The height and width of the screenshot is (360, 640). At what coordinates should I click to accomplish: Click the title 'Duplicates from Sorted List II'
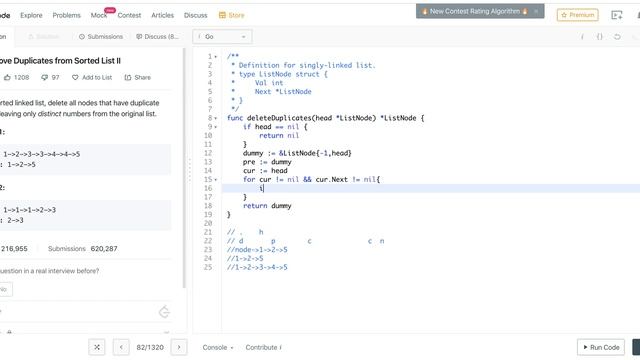click(67, 61)
